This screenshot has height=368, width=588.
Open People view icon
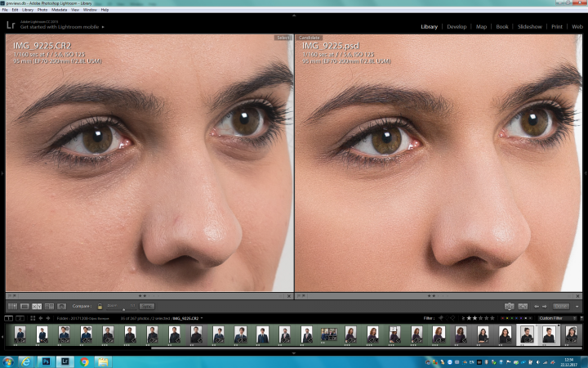click(x=61, y=307)
